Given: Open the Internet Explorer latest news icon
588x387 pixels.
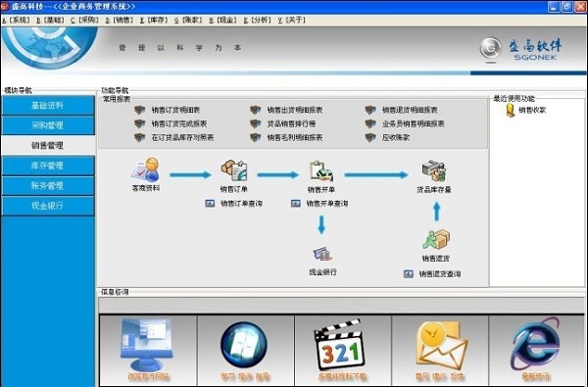Looking at the screenshot, I should click(x=535, y=343).
